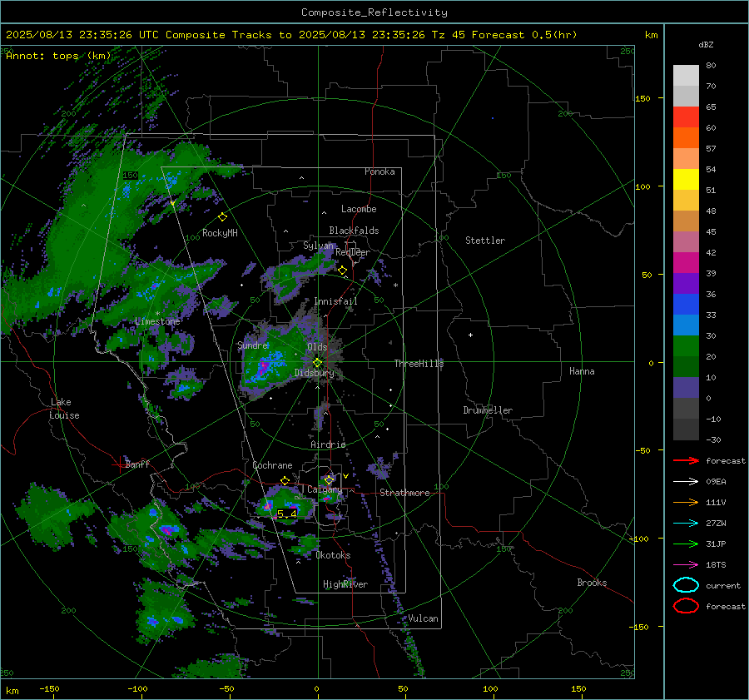Click the Strathmore town label
749x700 pixels.
(x=404, y=493)
